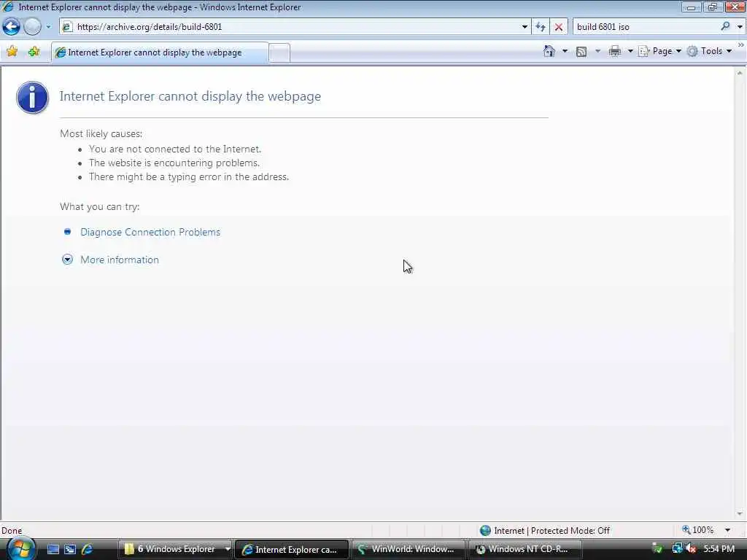Click the RSS Feeds icon

581,52
